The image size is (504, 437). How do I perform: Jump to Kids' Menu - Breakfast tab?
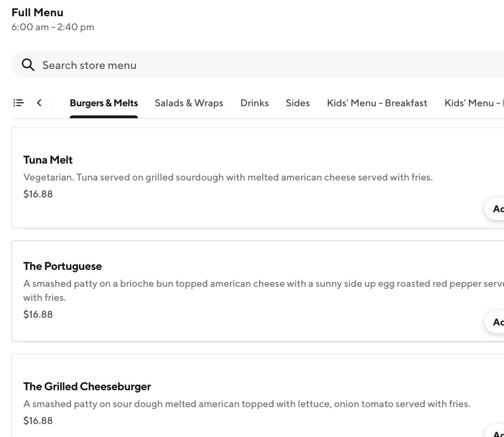coord(377,103)
